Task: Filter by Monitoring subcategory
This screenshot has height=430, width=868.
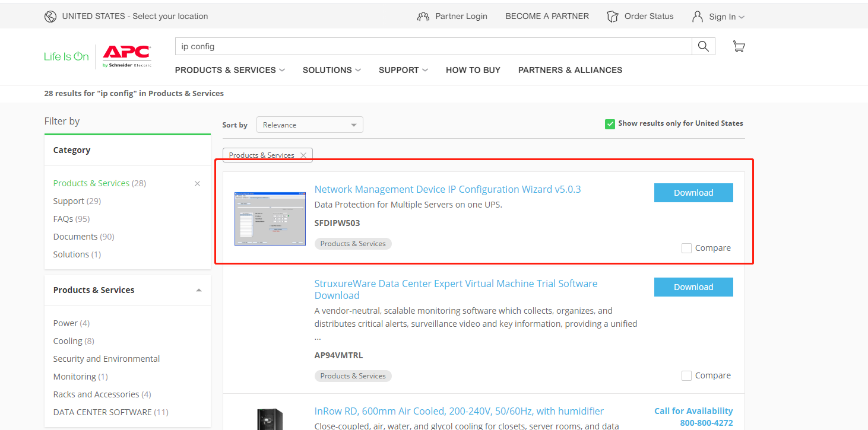Action: tap(81, 377)
